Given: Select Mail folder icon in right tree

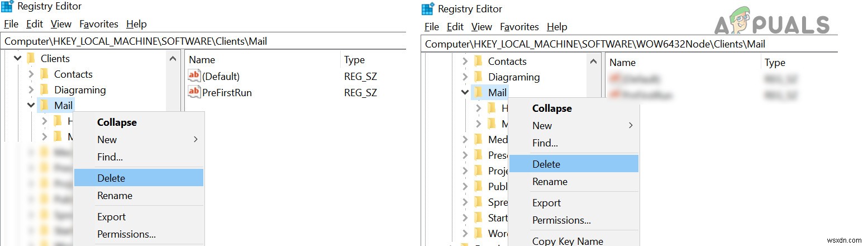Looking at the screenshot, I should click(479, 92).
